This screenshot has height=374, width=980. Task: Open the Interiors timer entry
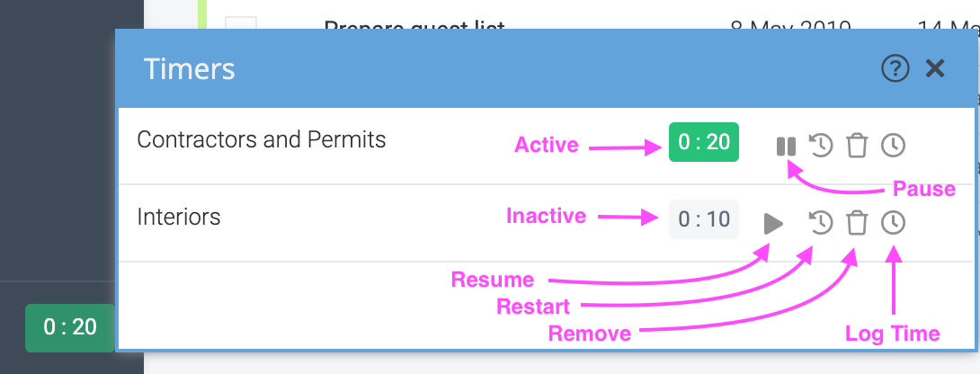(179, 217)
